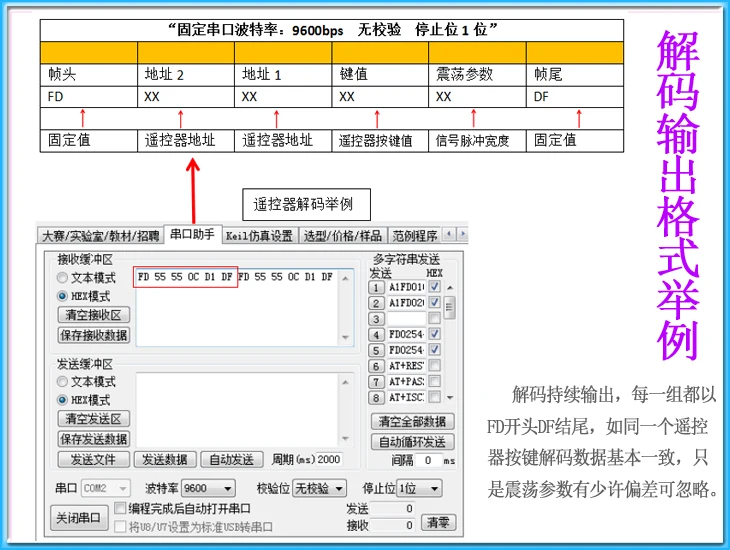Click the 发送数据 button
Screen dimensions: 730x550
coord(165,460)
